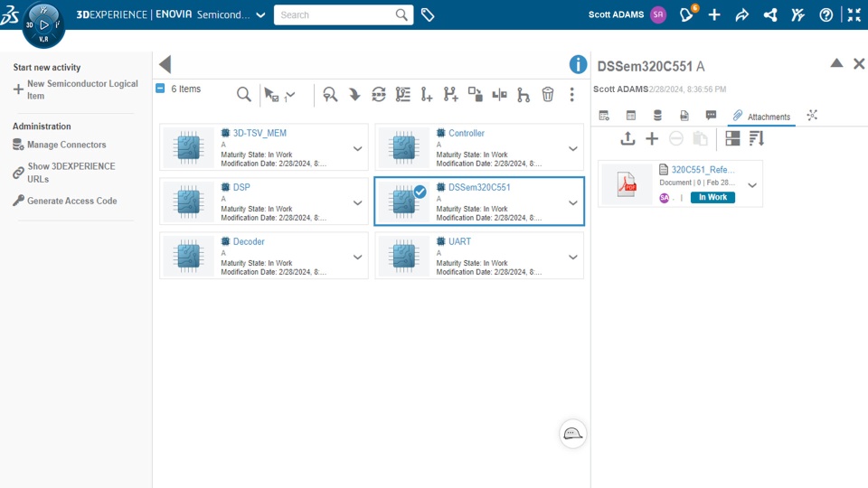Open the comments speech bubble tab

tap(711, 115)
